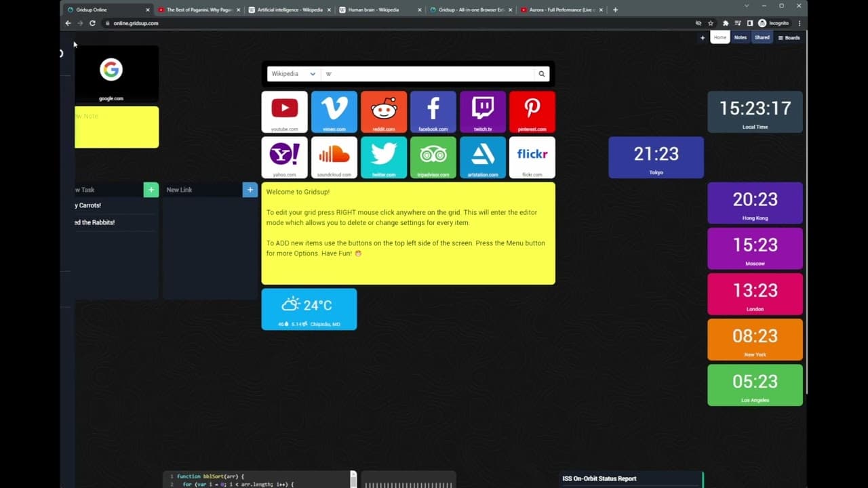Open the Twitch shortcut tile
868x488 pixels.
pos(482,112)
